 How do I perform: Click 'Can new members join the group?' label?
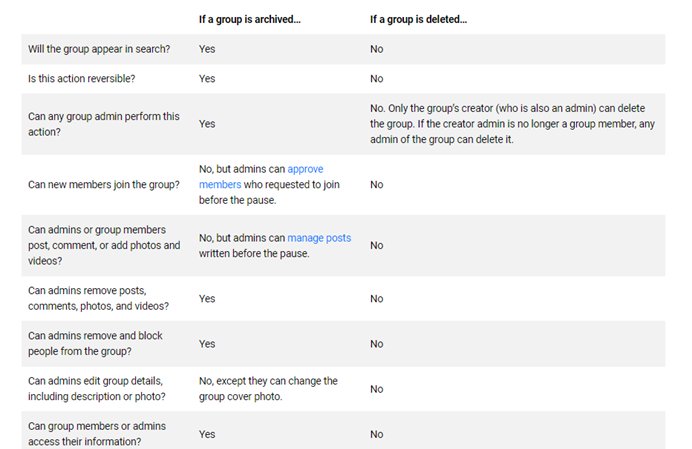pos(104,185)
